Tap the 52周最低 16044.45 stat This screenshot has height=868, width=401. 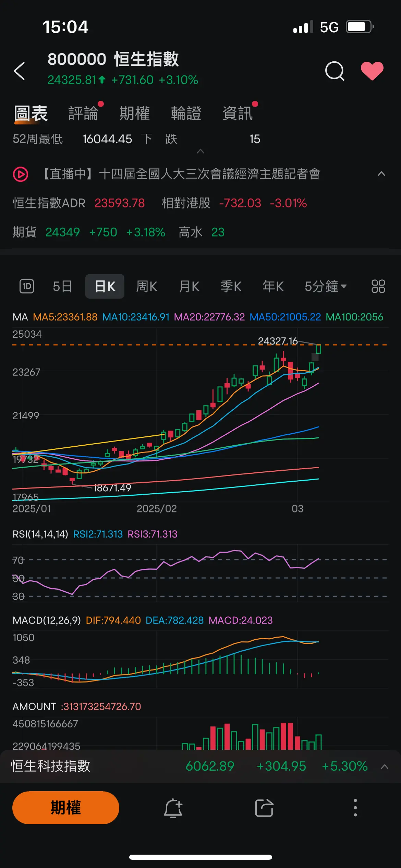[x=72, y=139]
